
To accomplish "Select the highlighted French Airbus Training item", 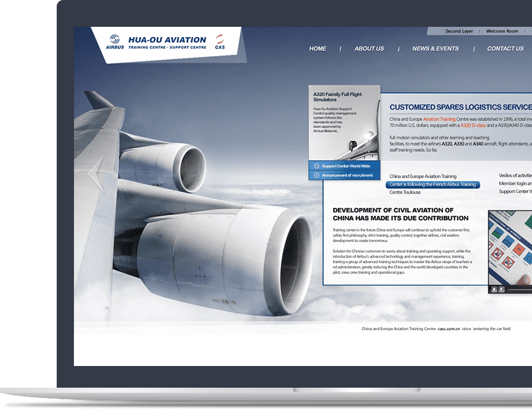I will pyautogui.click(x=433, y=184).
